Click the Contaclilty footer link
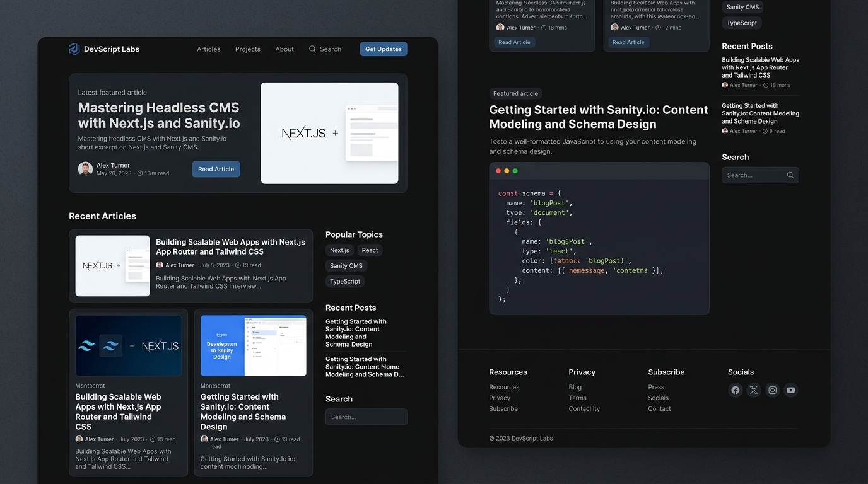 [x=584, y=408]
